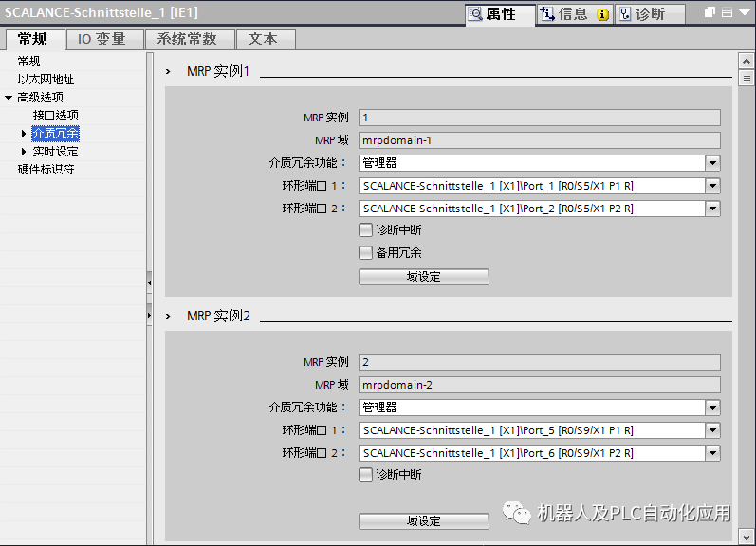
Task: Click the float window icon in header
Action: point(710,12)
